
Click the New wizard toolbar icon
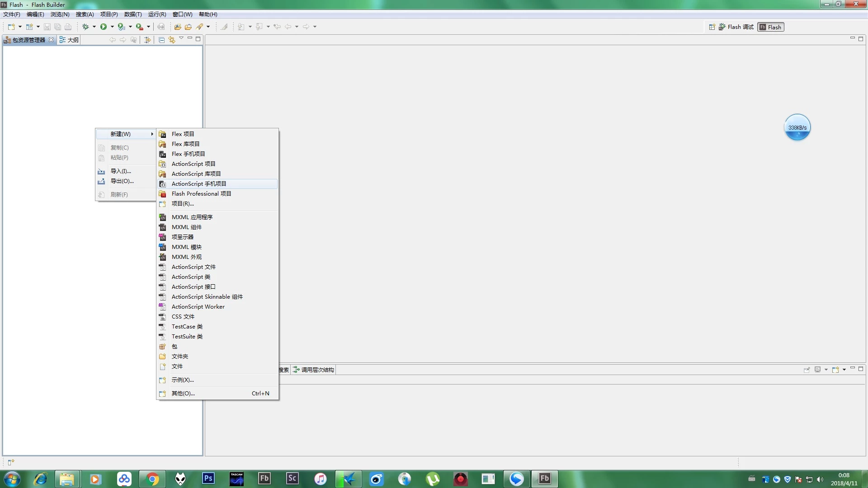[11, 27]
